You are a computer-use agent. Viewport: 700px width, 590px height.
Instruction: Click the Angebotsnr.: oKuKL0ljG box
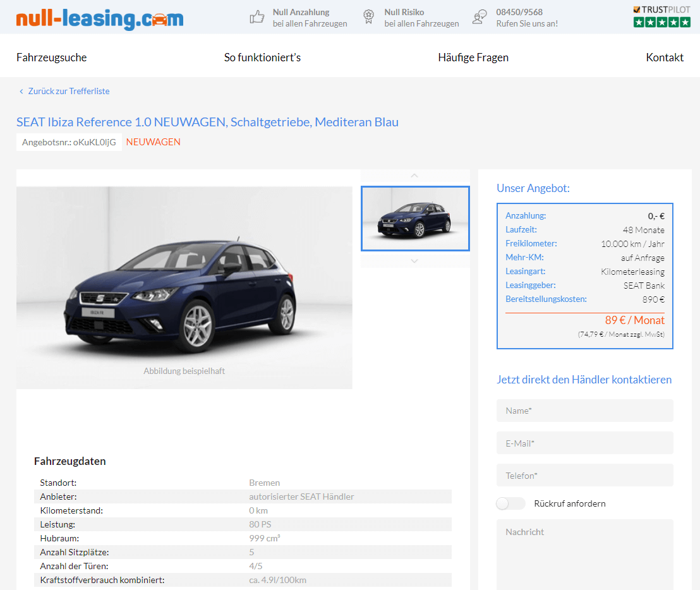tap(69, 142)
